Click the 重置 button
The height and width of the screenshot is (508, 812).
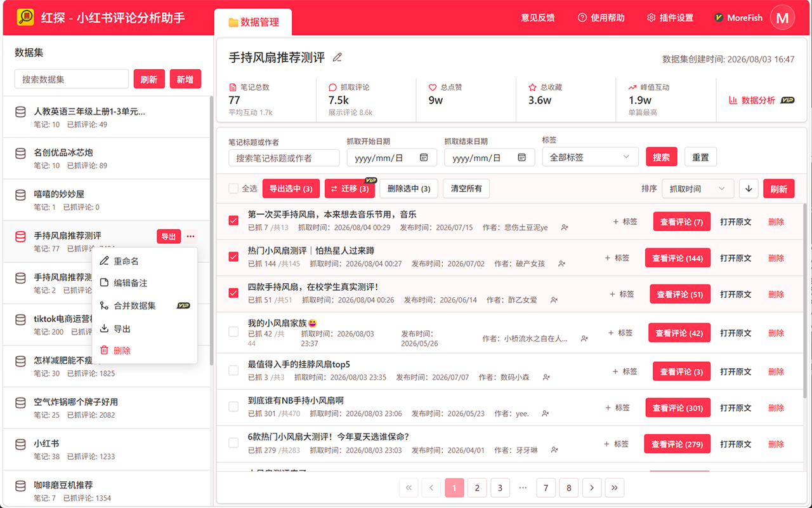pyautogui.click(x=700, y=157)
